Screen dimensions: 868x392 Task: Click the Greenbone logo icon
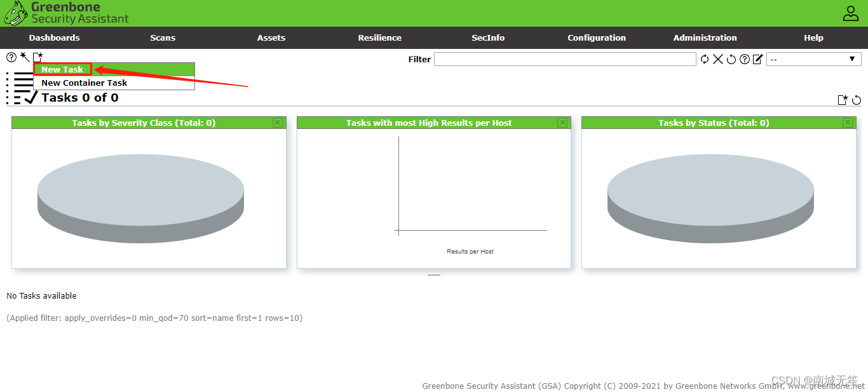(x=16, y=13)
